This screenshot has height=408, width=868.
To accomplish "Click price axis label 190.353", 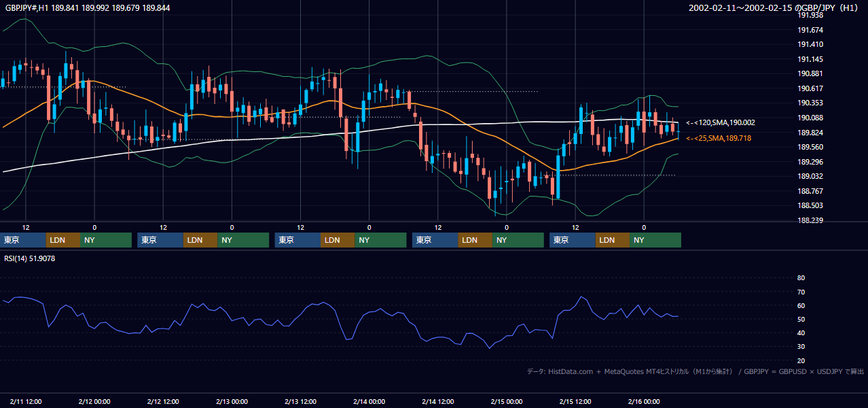I will click(x=810, y=103).
